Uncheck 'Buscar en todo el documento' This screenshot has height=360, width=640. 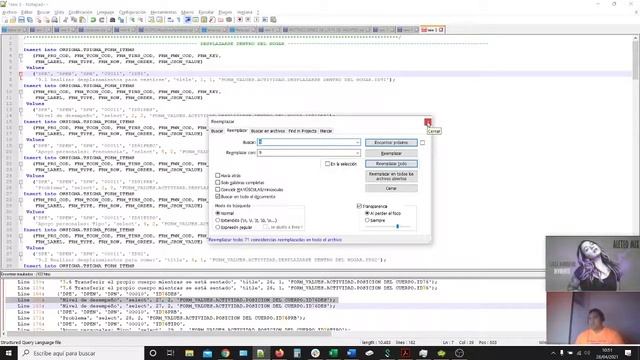tap(218, 196)
